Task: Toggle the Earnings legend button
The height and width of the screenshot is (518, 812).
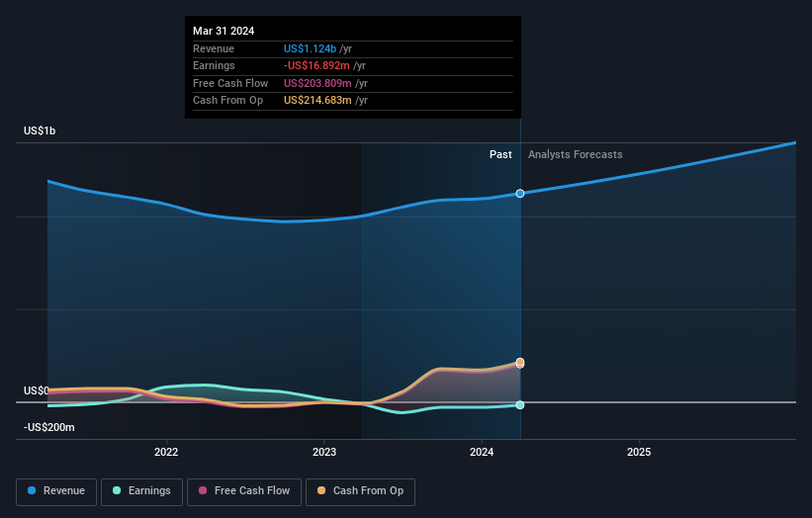Action: pos(141,491)
